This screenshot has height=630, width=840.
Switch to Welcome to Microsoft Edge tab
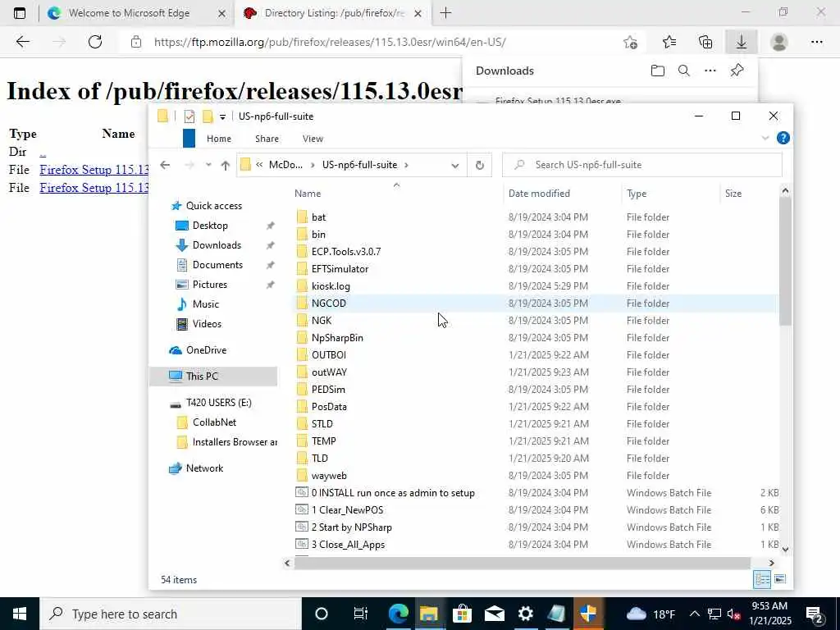(129, 13)
